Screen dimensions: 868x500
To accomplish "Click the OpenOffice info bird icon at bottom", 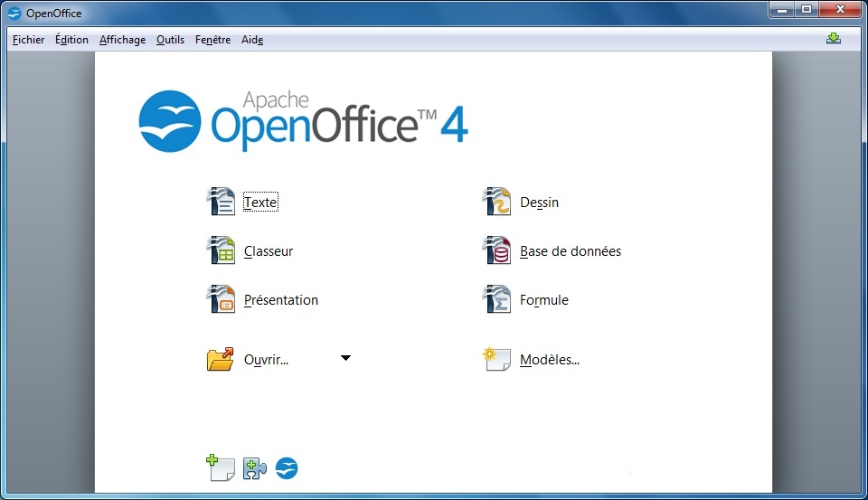I will pyautogui.click(x=287, y=468).
